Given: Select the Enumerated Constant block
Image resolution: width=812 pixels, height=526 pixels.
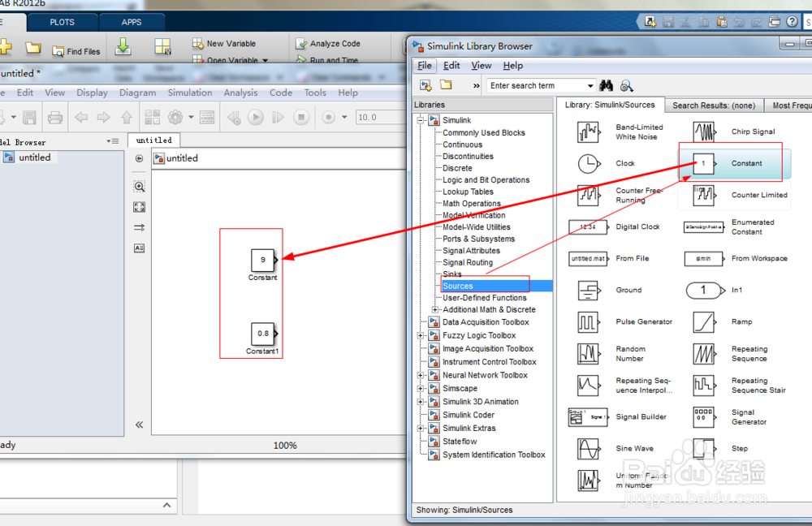Looking at the screenshot, I should coord(704,226).
